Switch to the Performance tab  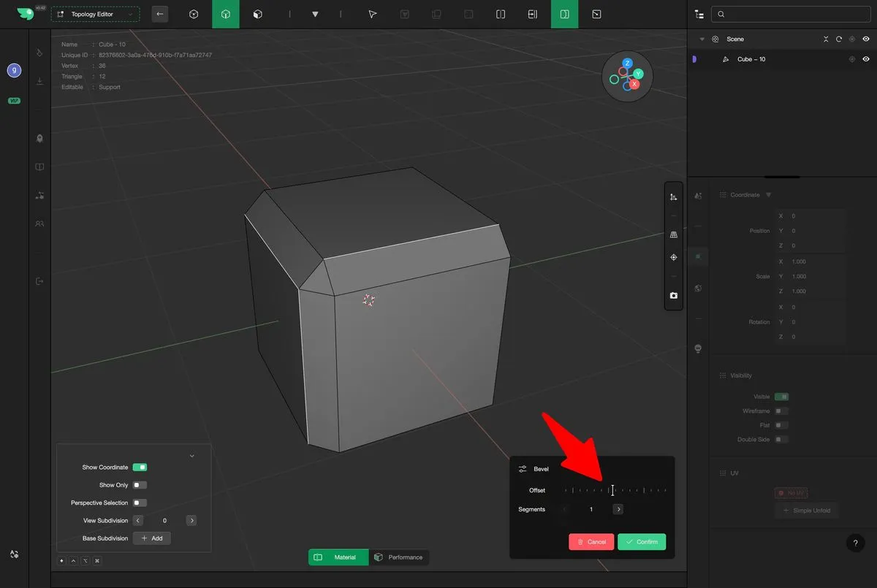[399, 557]
